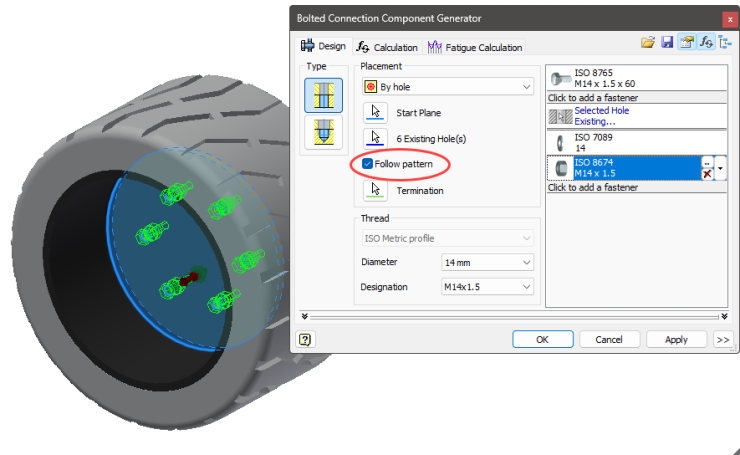Click the save disk icon in toolbar
The image size is (740, 455).
click(x=667, y=43)
